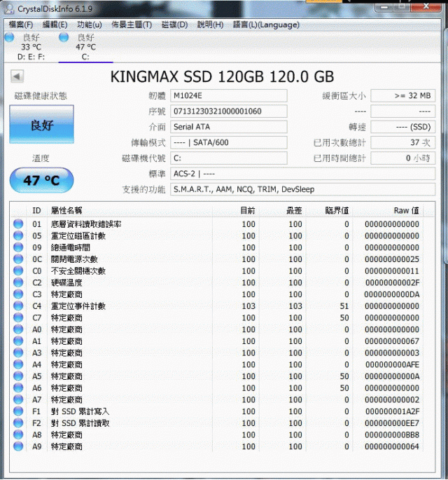Click the 47 °C temperature button

[x=41, y=180]
